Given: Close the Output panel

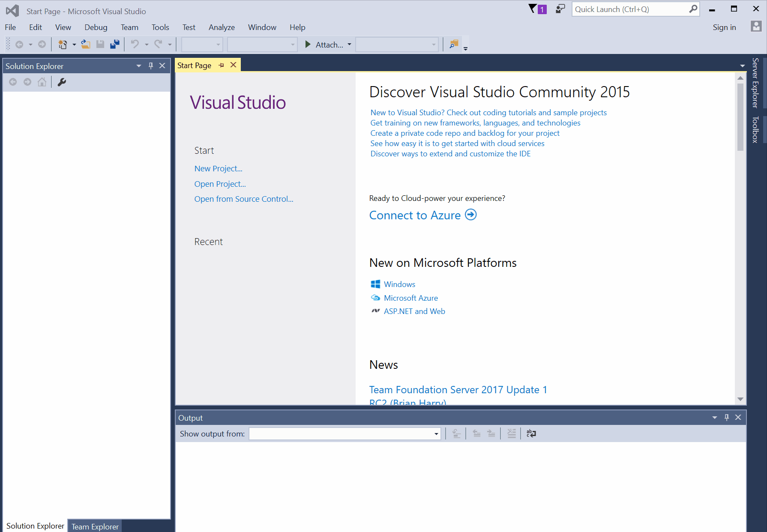Looking at the screenshot, I should (738, 417).
